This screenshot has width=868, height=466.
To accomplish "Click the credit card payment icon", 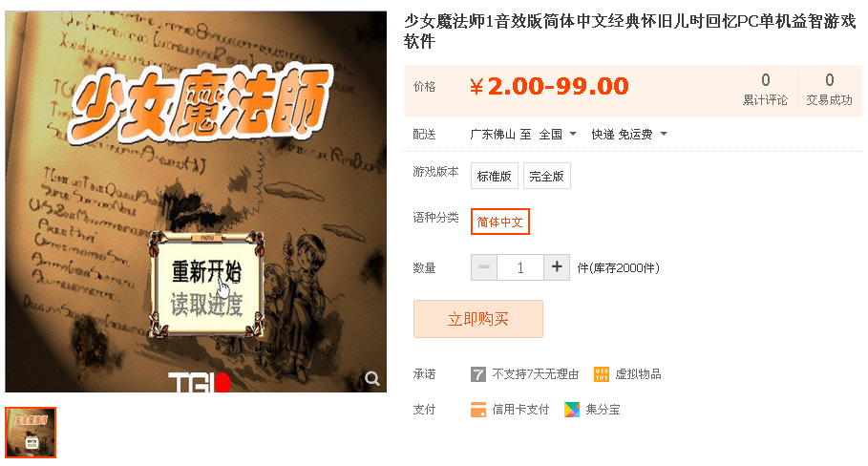I will tap(478, 410).
